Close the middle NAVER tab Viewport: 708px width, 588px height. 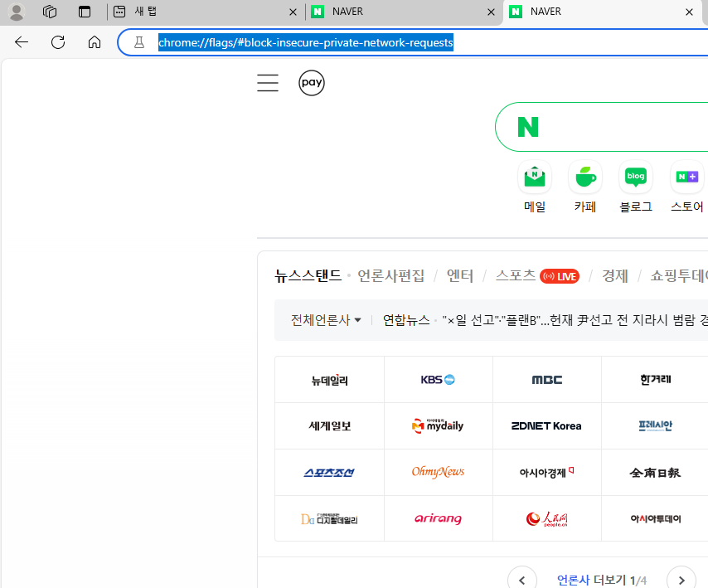click(x=492, y=12)
